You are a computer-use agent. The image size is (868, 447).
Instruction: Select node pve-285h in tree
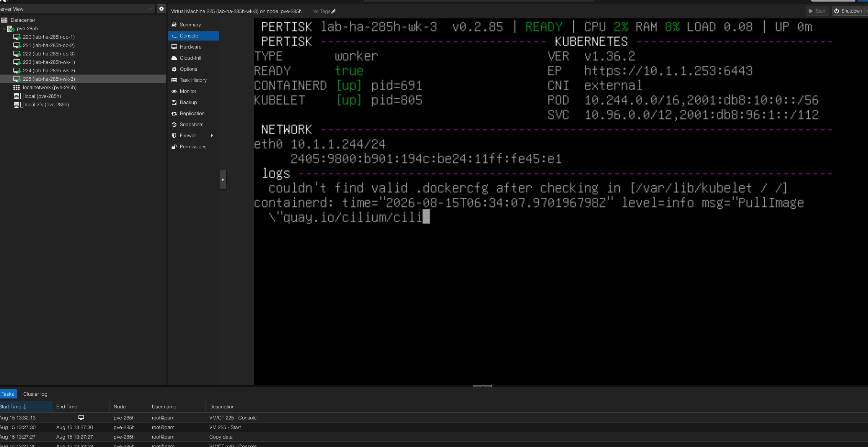click(27, 28)
